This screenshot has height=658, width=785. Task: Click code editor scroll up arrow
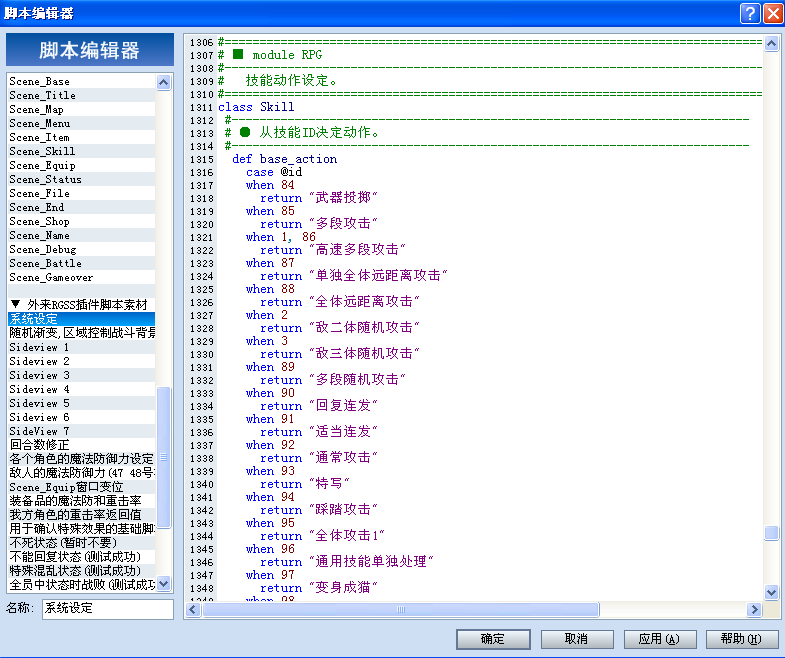[x=771, y=44]
